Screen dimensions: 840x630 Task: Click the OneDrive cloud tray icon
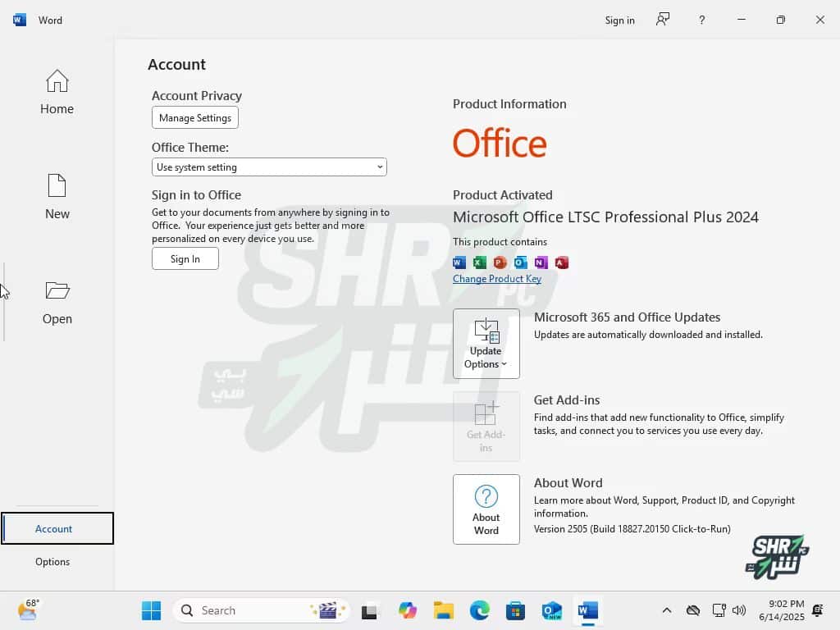pyautogui.click(x=693, y=610)
